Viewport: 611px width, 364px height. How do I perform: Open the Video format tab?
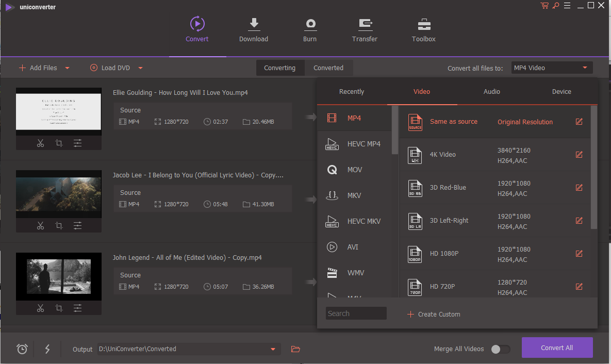tap(422, 92)
